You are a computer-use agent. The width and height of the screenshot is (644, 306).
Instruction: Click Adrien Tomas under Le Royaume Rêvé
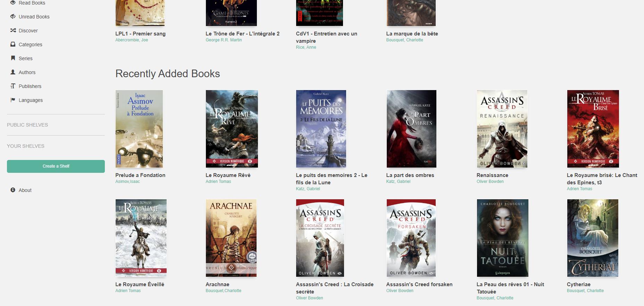pyautogui.click(x=218, y=182)
